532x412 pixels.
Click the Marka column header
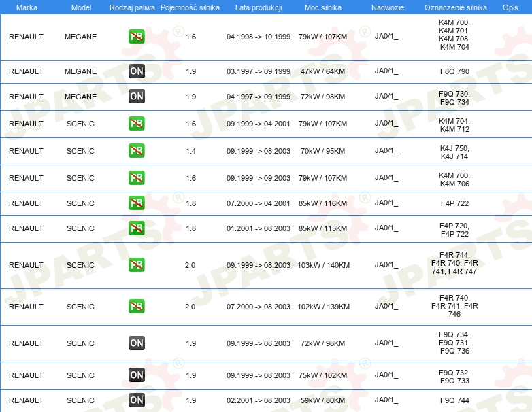(27, 7)
